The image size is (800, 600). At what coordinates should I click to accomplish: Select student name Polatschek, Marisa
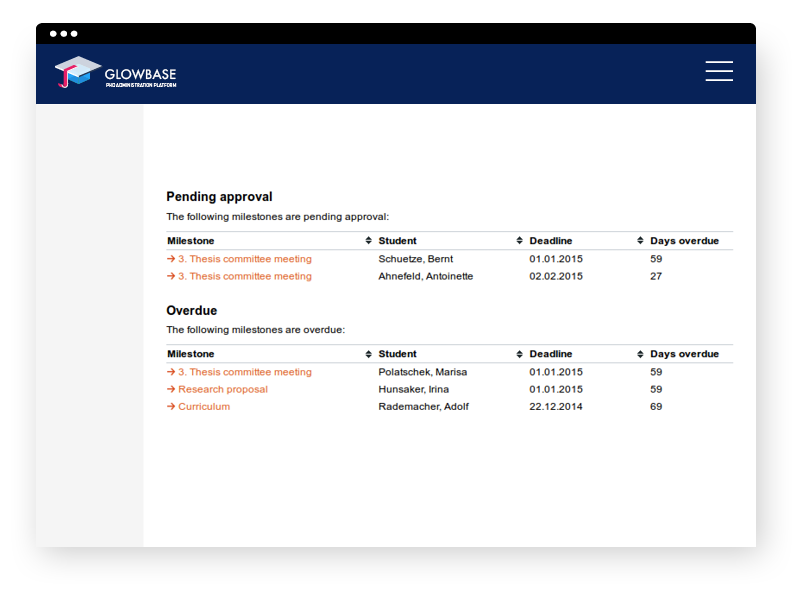coord(423,372)
